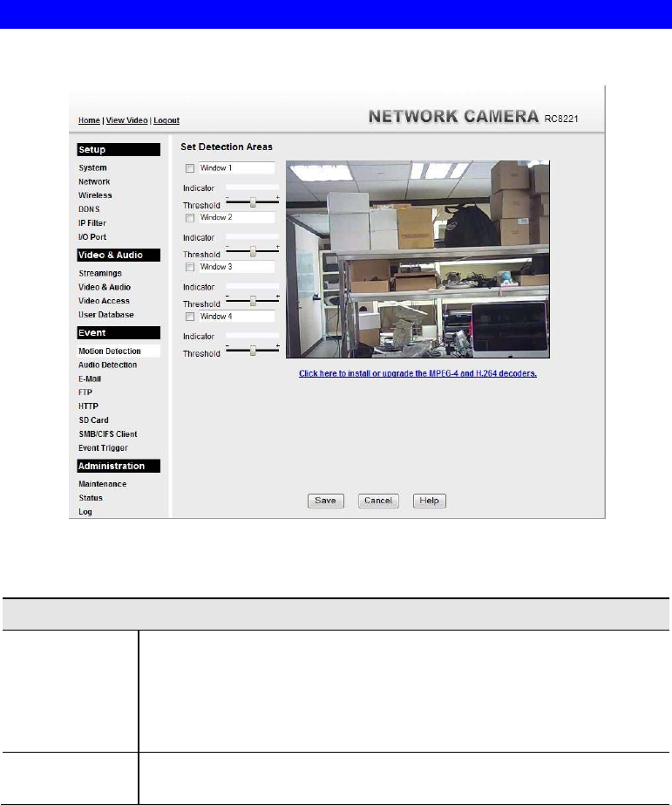This screenshot has width=672, height=805.
Task: Click the Setup section header
Action: pyautogui.click(x=119, y=149)
